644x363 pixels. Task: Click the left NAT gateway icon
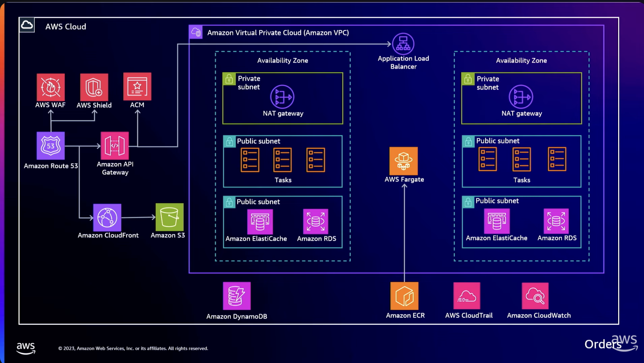282,96
